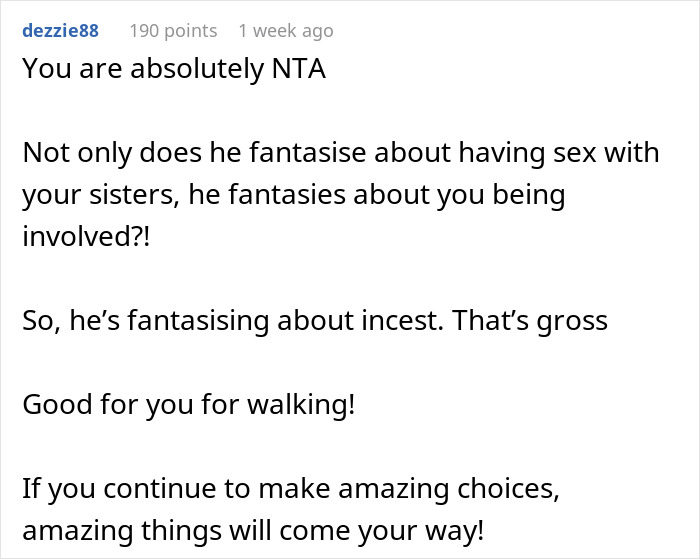Click the word 'NTA' in the comment
Screen dimensions: 700x559
pyautogui.click(x=299, y=69)
